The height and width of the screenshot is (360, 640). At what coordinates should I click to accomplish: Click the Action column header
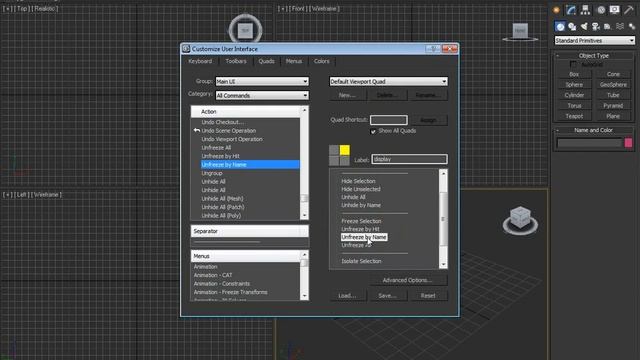point(246,112)
